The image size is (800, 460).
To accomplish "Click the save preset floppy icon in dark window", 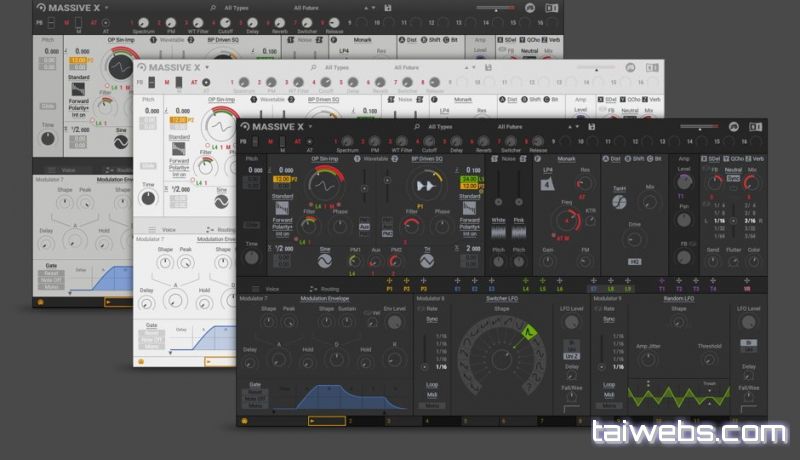I will pyautogui.click(x=592, y=127).
